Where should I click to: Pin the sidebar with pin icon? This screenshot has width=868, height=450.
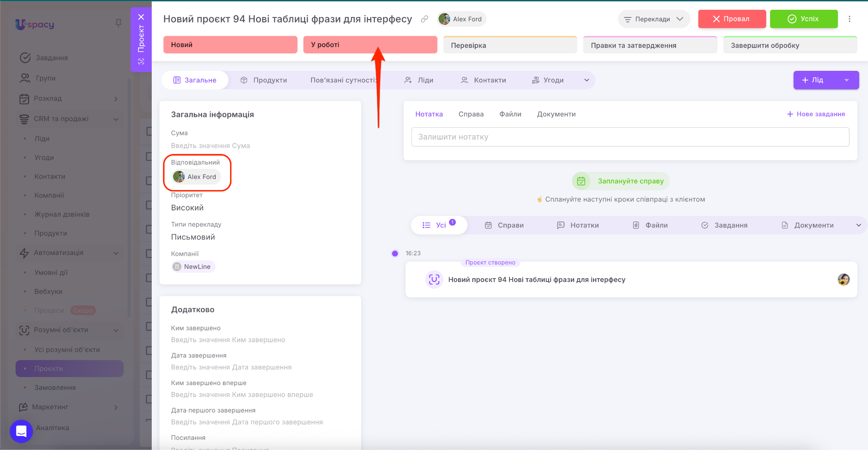coord(119,23)
